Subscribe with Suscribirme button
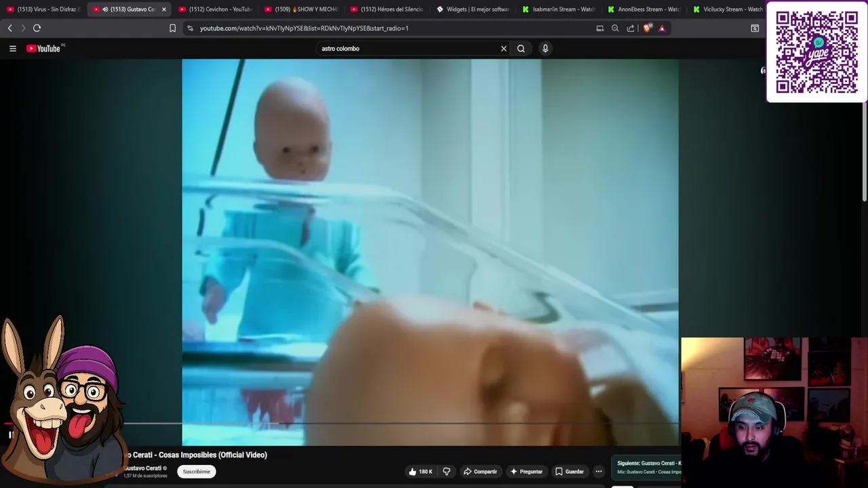 point(197,472)
